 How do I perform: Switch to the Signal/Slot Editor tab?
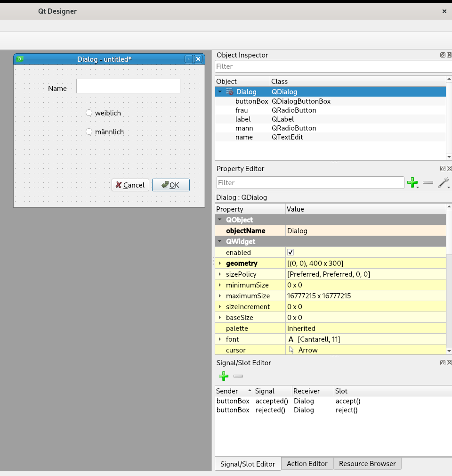(x=248, y=464)
